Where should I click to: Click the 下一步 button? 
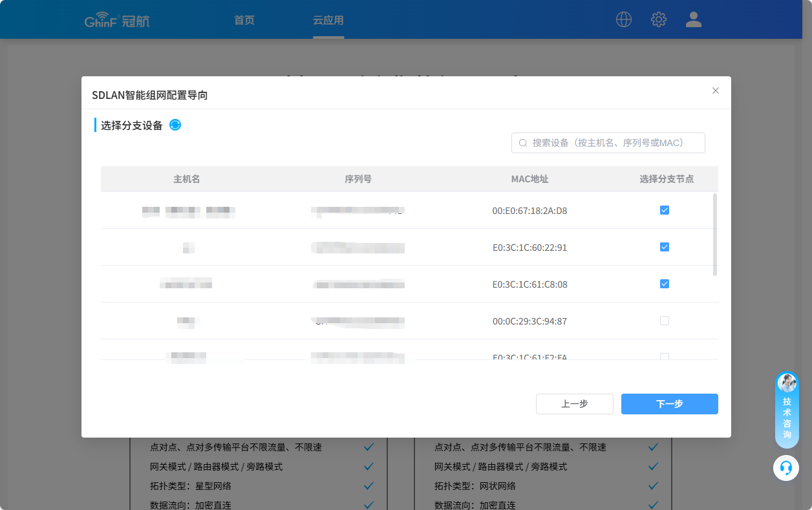pos(669,404)
